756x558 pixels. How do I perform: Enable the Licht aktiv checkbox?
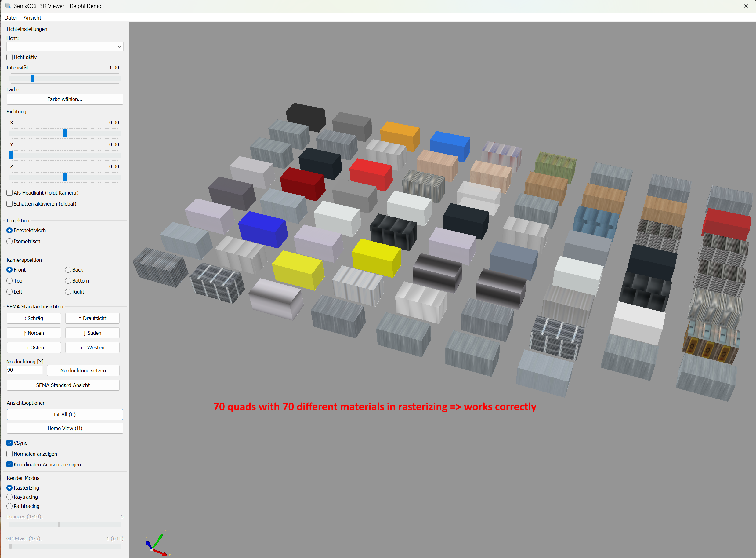coord(10,57)
